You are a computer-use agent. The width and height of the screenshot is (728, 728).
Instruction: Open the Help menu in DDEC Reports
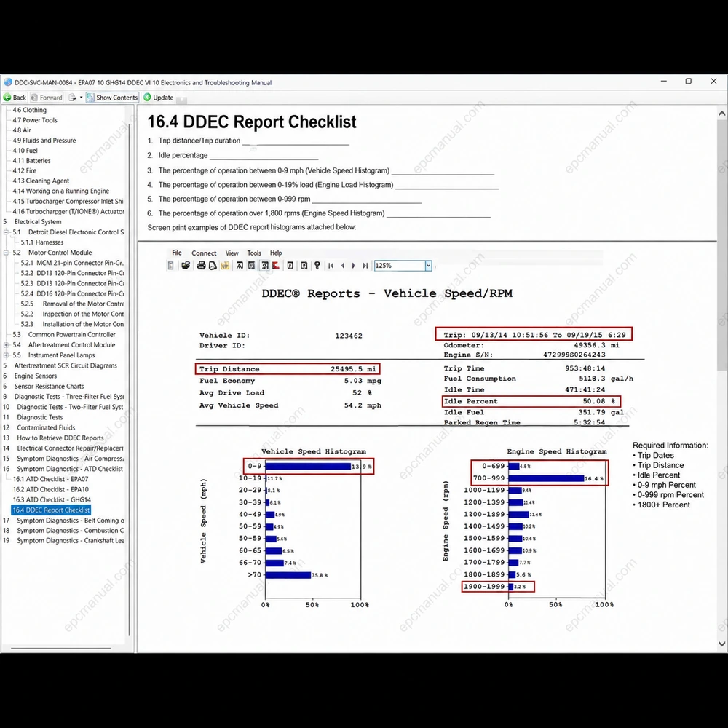coord(276,253)
